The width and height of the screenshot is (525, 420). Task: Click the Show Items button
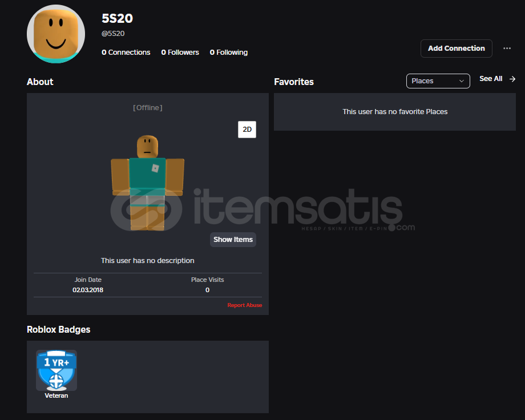[233, 240]
